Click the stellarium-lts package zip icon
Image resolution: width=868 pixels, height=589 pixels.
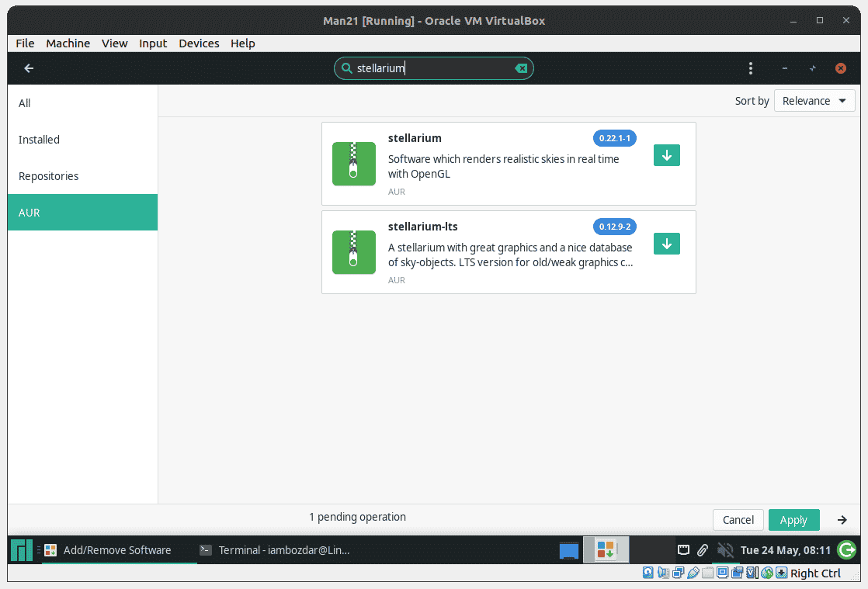point(354,252)
